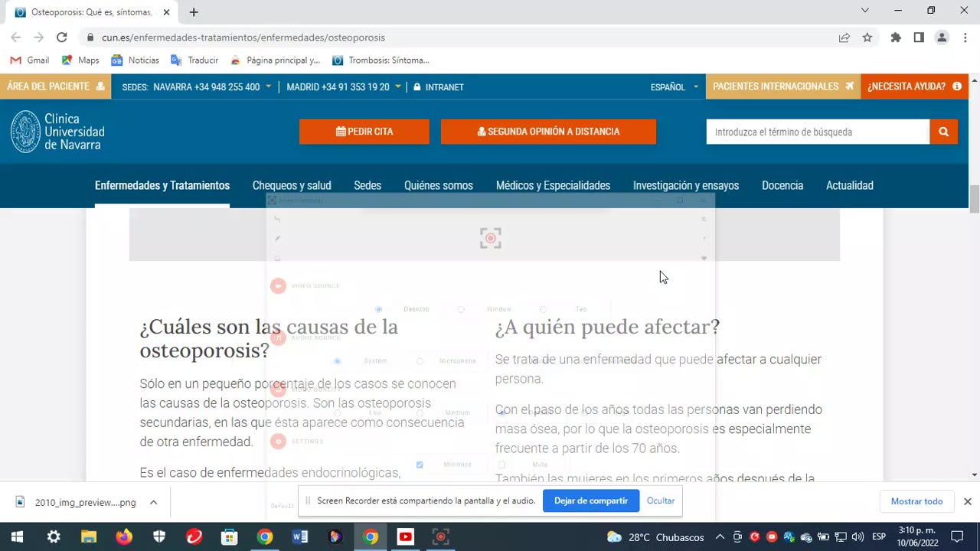Viewport: 980px width, 551px height.
Task: Open downloaded 2010_img_preview png file
Action: tap(77, 502)
